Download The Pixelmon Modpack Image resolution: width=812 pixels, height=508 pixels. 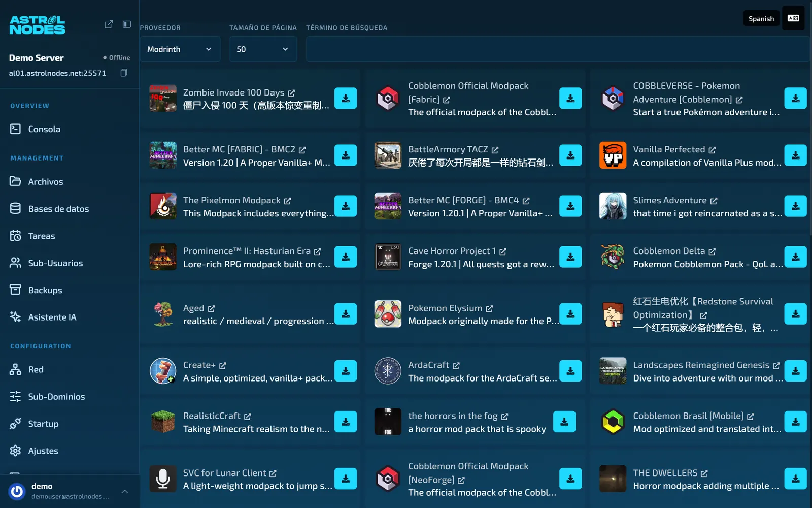tap(346, 206)
